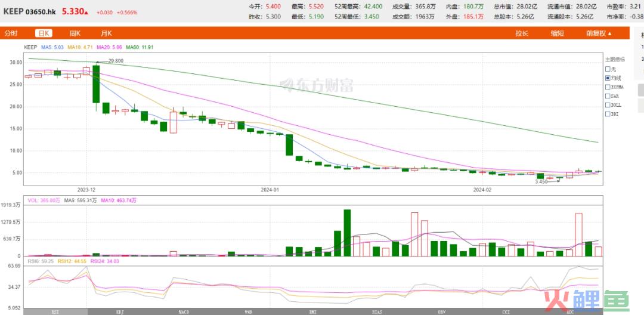Enable the BOLL indicator checkbox
The image size is (644, 315).
click(x=608, y=105)
